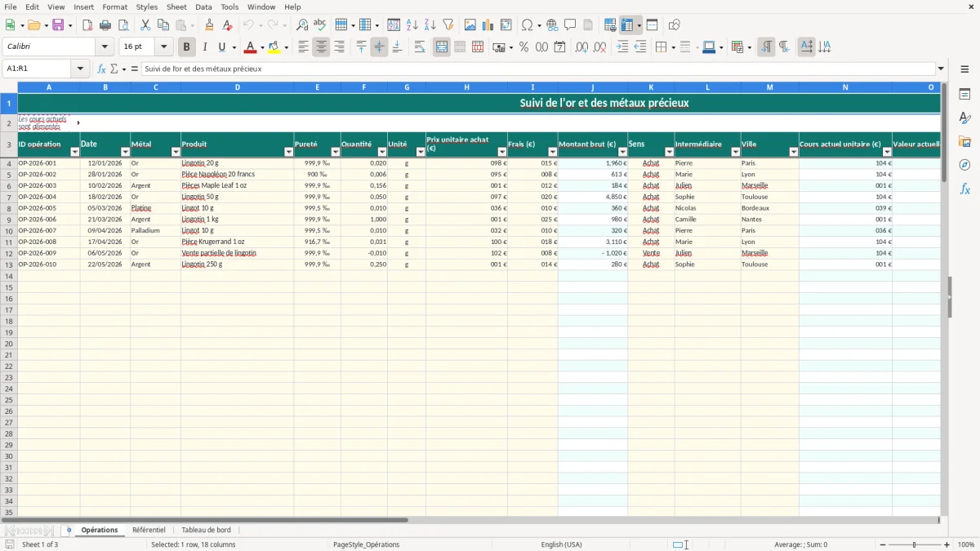Open the Calibri font name dropdown
Viewport: 980px width, 551px height.
click(x=105, y=47)
